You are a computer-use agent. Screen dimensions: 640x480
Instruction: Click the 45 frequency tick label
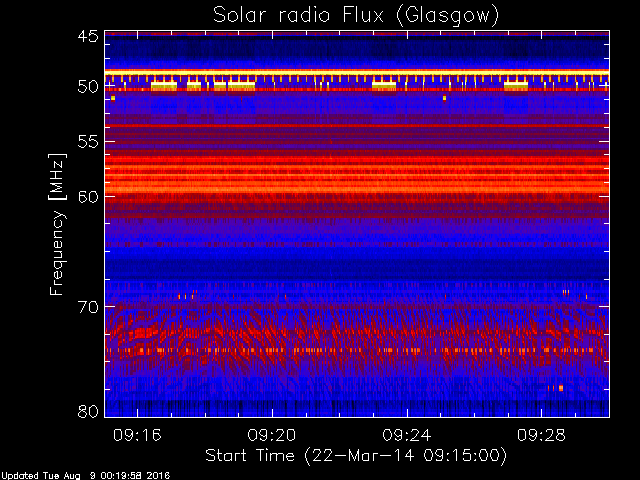pyautogui.click(x=88, y=36)
